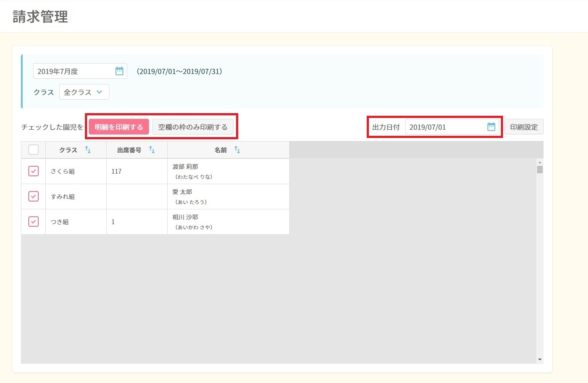Click attendance number 117
This screenshot has height=383, width=588.
[x=116, y=171]
